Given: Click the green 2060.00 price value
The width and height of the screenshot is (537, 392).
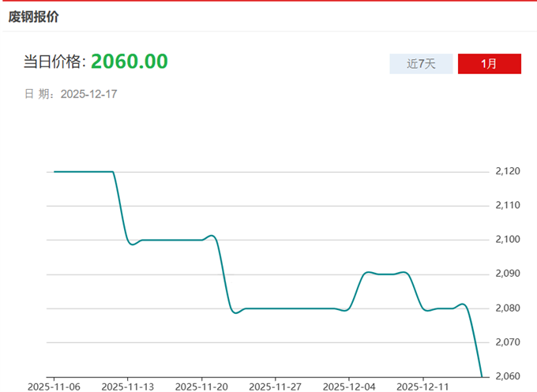Looking at the screenshot, I should pyautogui.click(x=129, y=61).
